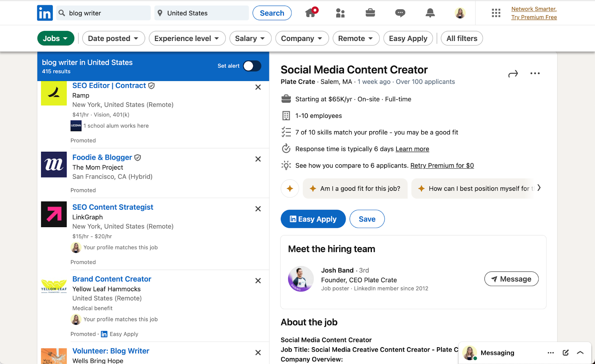Viewport: 595px width, 364px height.
Task: Open Plate Crate company name link
Action: (x=298, y=82)
